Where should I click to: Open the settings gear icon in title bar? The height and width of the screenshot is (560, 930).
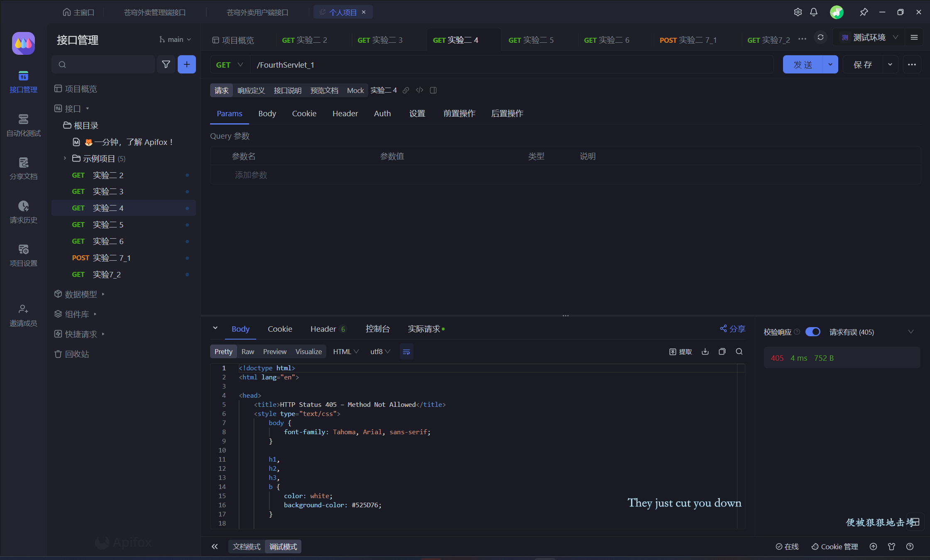(x=798, y=12)
